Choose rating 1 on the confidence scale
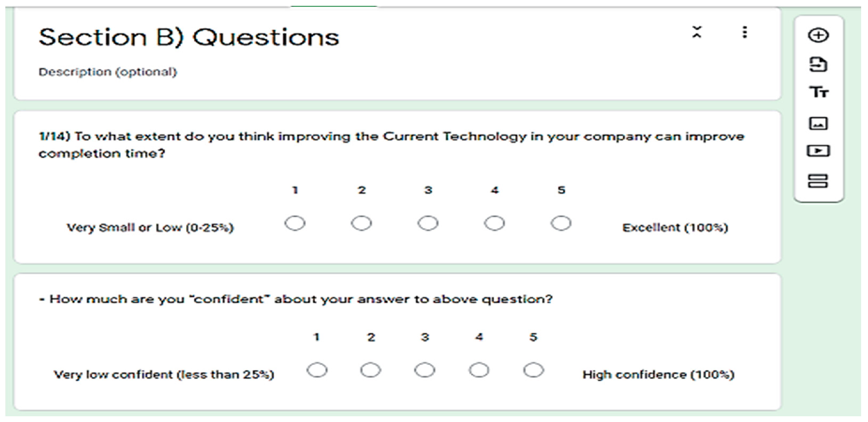The width and height of the screenshot is (868, 422). [317, 370]
